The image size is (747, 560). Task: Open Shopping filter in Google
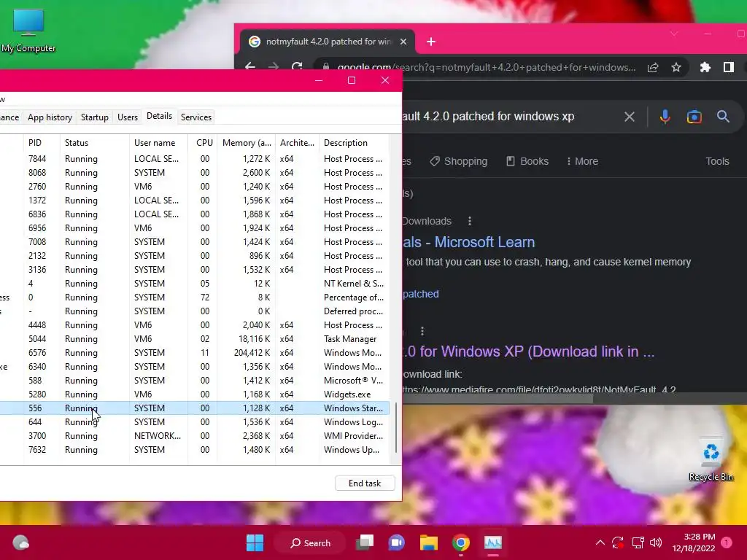458,161
